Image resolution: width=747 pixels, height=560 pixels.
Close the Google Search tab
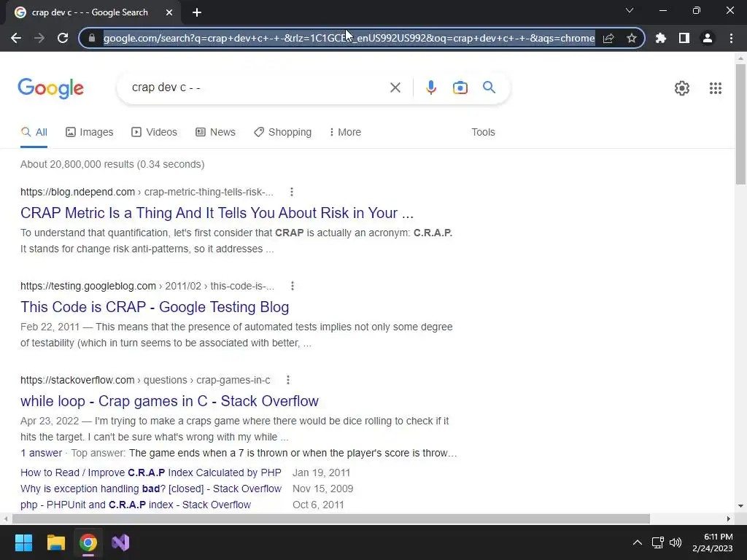169,12
